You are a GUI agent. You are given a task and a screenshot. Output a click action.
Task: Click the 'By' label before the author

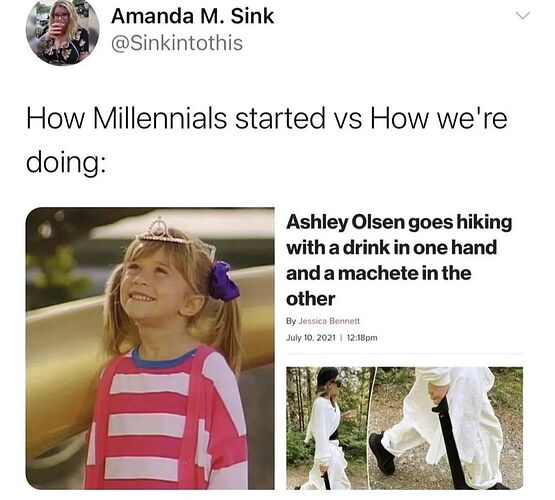click(x=291, y=321)
